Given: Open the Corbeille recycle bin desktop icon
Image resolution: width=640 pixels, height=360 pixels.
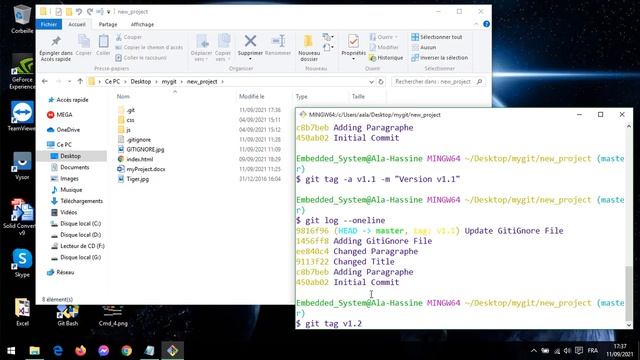Looking at the screenshot, I should click(22, 19).
